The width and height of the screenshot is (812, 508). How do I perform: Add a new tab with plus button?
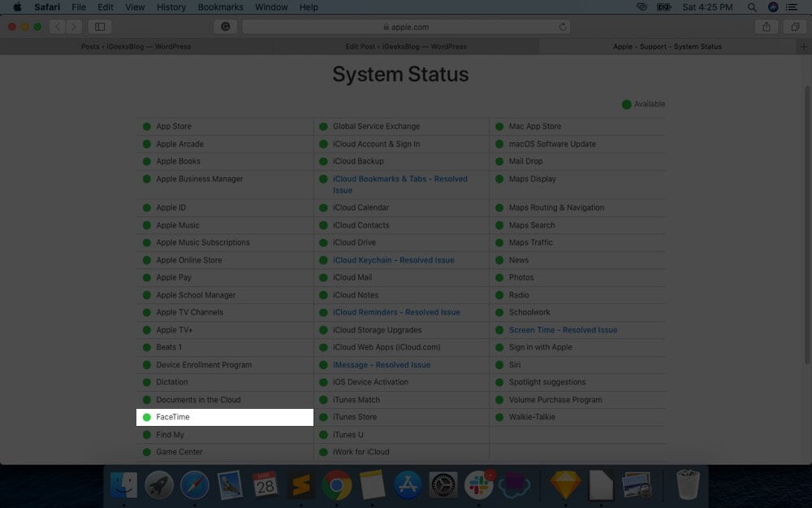pyautogui.click(x=804, y=46)
